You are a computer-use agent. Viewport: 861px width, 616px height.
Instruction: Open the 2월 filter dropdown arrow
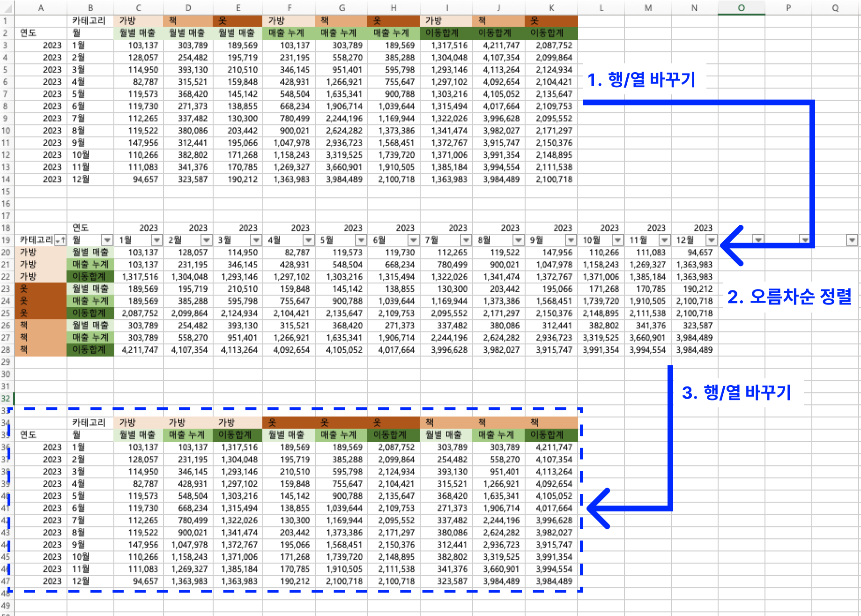(x=207, y=240)
